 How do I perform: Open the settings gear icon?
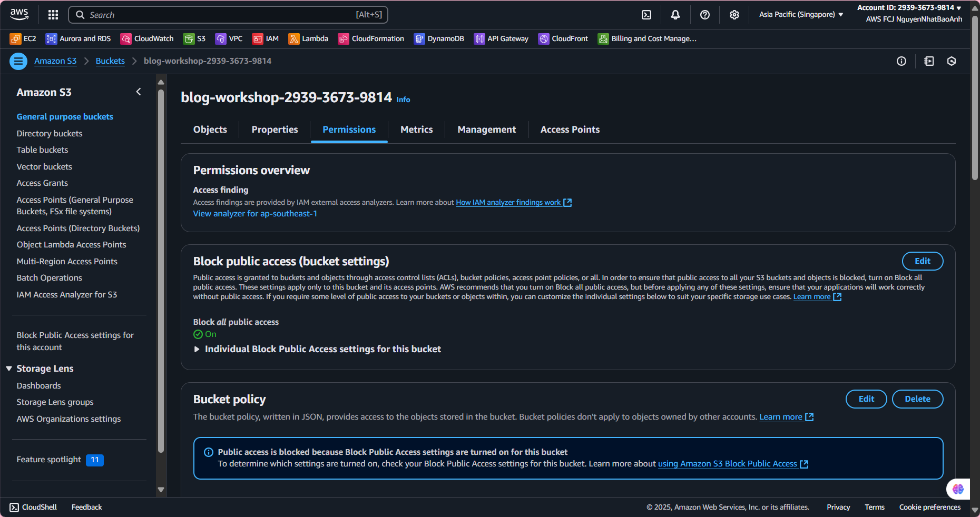(734, 15)
